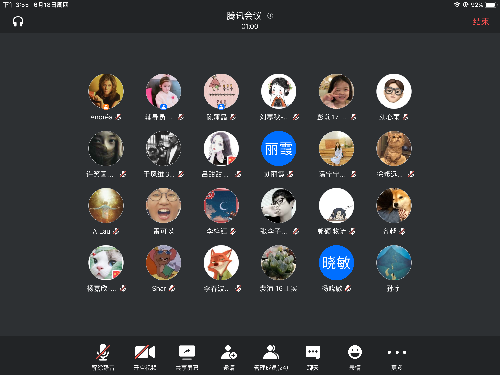
Task: Select the man with glasses monochrome avatar
Action: (278, 205)
